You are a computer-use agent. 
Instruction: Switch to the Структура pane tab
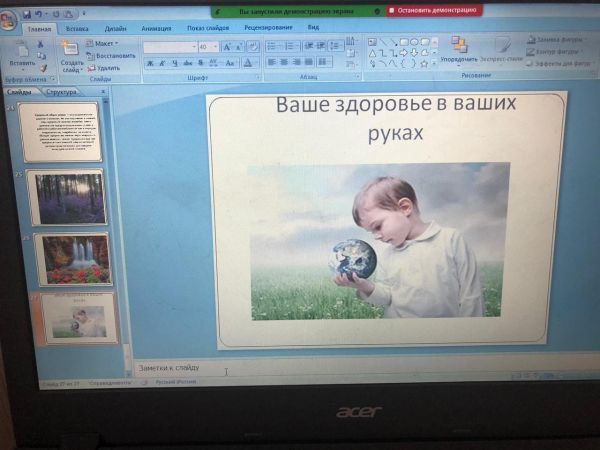pyautogui.click(x=61, y=92)
